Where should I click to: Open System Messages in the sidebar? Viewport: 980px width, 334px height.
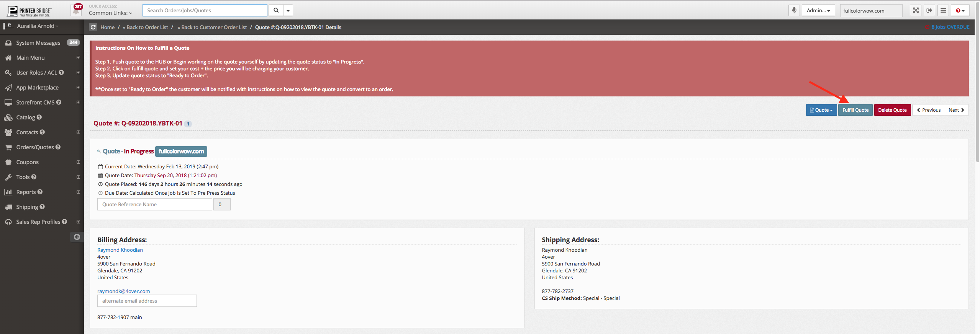tap(38, 43)
